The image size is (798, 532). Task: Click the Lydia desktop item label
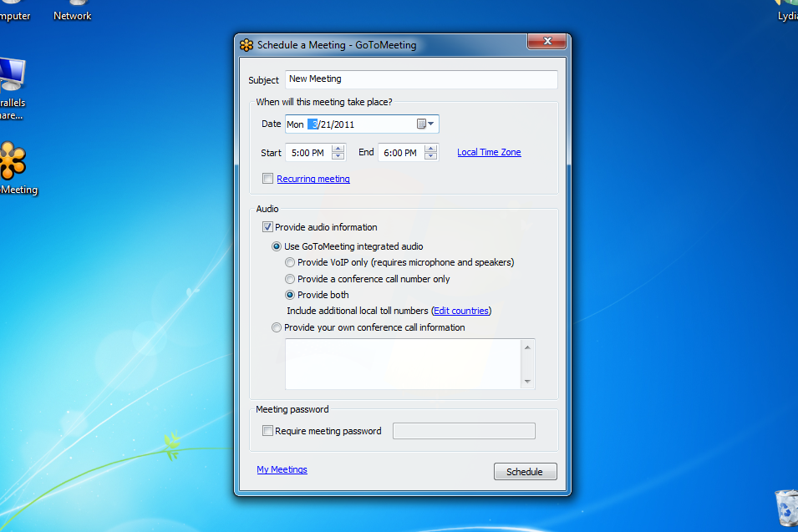tap(788, 16)
